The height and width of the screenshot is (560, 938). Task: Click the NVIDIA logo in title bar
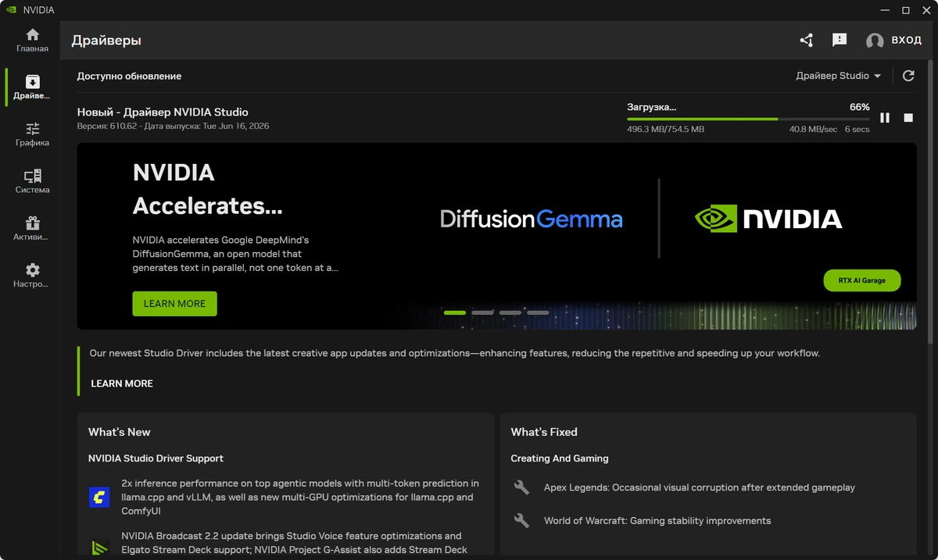[11, 10]
